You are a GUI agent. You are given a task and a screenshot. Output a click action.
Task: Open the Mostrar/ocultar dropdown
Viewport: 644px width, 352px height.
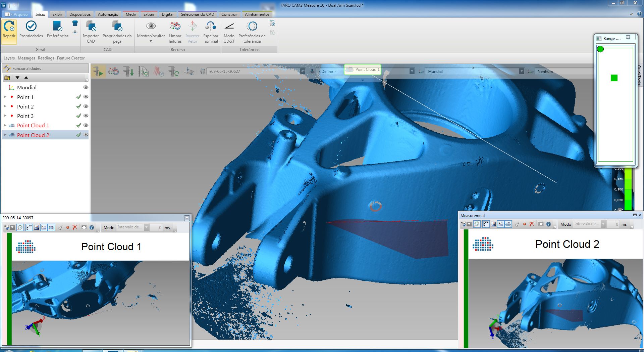(x=151, y=41)
